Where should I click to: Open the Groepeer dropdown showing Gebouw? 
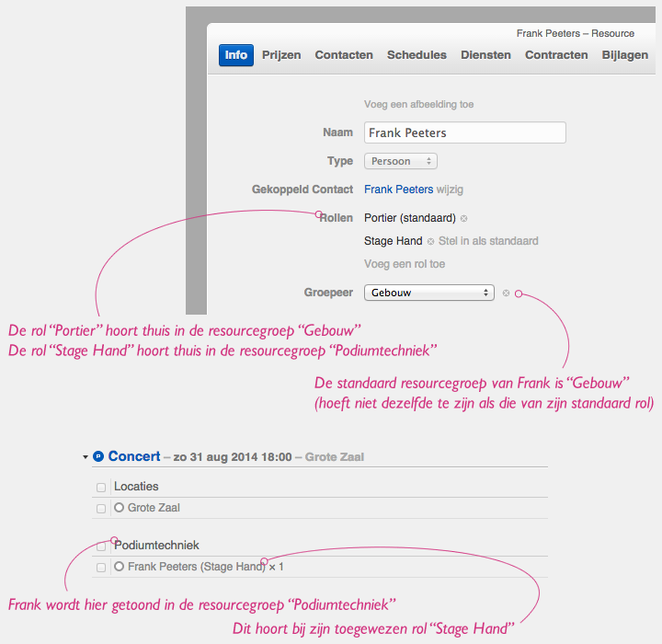[x=428, y=293]
